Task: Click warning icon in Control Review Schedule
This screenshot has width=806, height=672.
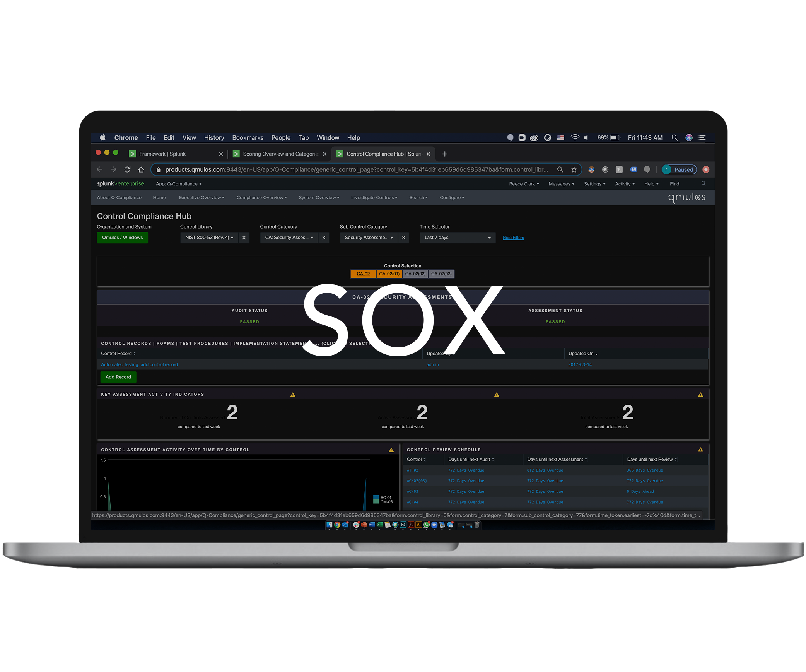Action: (700, 450)
